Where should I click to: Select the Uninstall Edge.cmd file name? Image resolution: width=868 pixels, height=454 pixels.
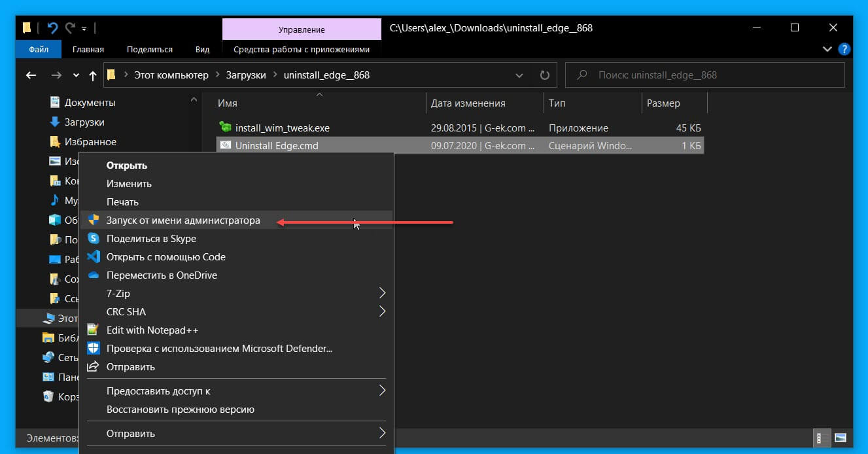coord(277,146)
